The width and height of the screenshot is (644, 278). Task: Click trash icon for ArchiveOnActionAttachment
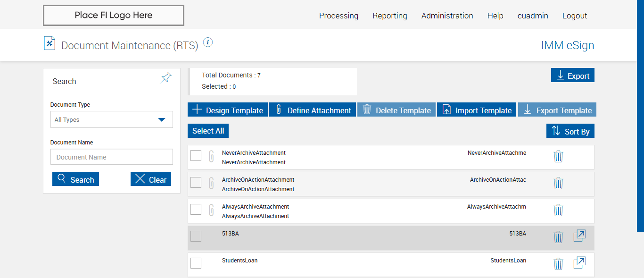tap(558, 183)
